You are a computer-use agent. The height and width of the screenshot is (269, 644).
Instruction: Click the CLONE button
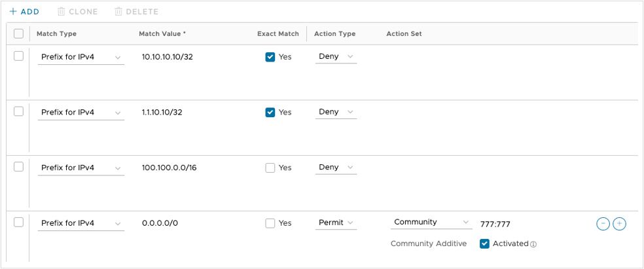pyautogui.click(x=78, y=12)
